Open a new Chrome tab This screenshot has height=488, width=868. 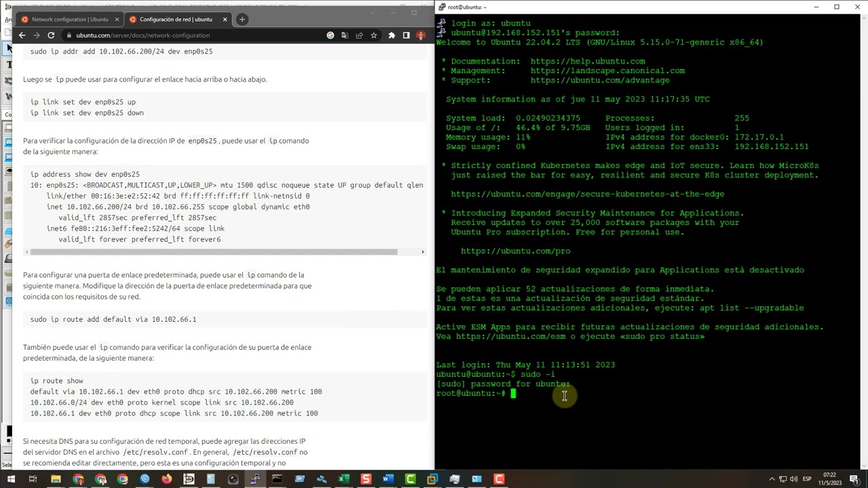tap(242, 19)
